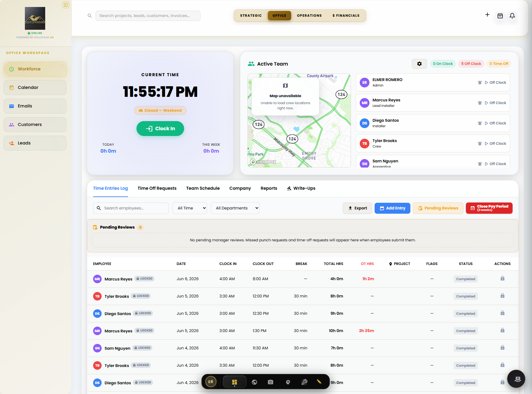
Task: Open the notifications bell
Action: tap(512, 16)
